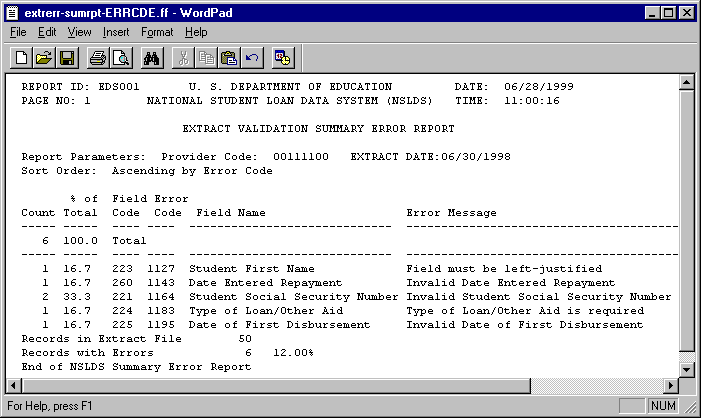Click the date '06/28/1999'
This screenshot has width=701, height=418.
[x=539, y=87]
